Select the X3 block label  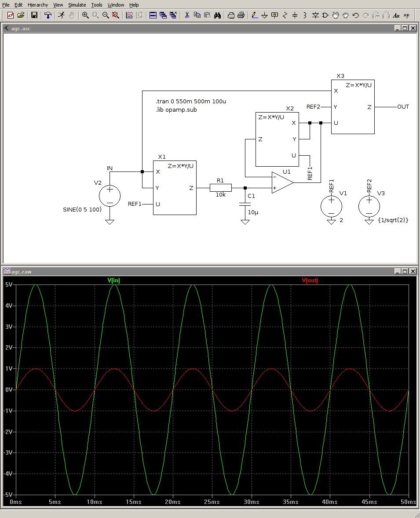[340, 76]
